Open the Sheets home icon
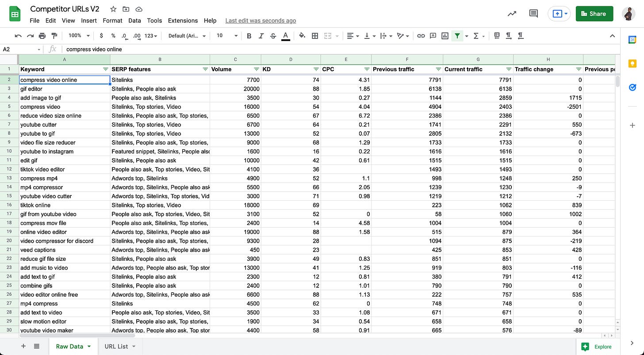This screenshot has height=355, width=644. 15,14
